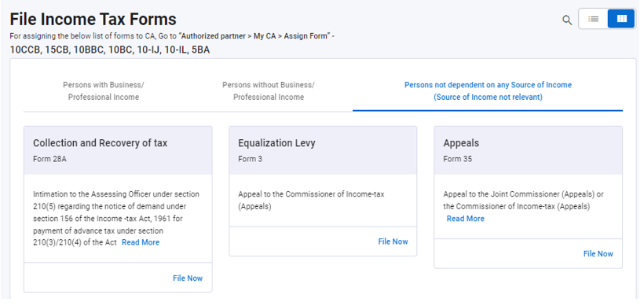This screenshot has height=306, width=644.
Task: Switch to card grid view layout
Action: pyautogui.click(x=622, y=19)
